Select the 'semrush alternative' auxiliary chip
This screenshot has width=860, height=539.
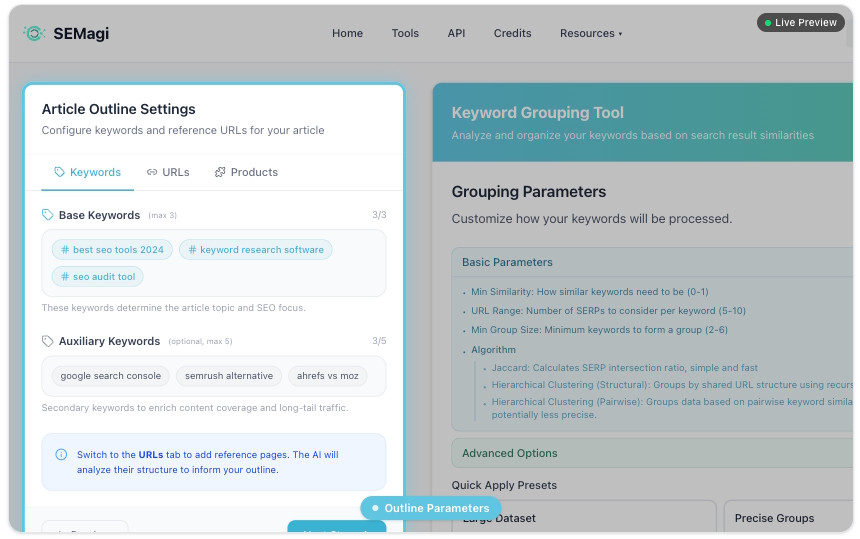coord(229,376)
